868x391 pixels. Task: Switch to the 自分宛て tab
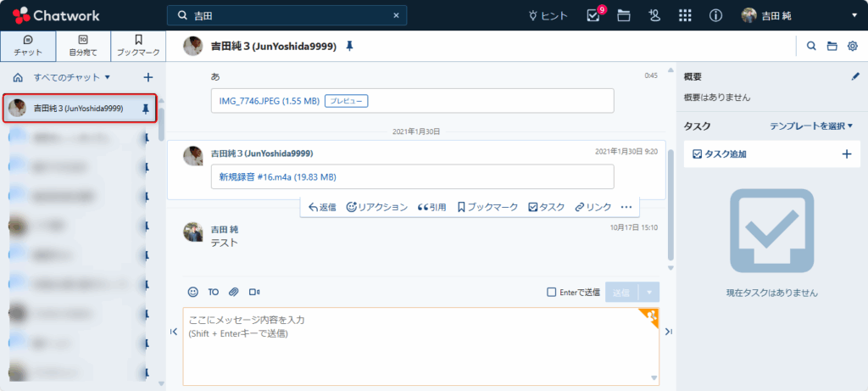tap(83, 46)
